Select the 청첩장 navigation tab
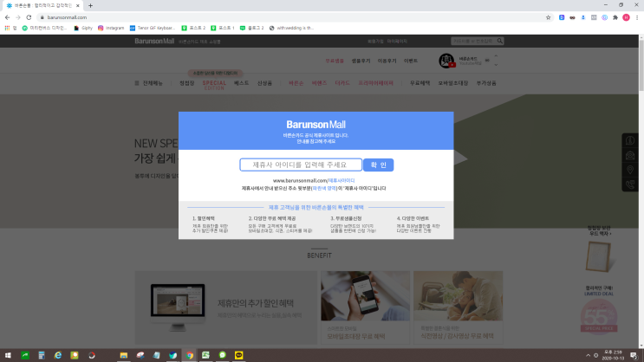The height and width of the screenshot is (362, 644). (187, 83)
